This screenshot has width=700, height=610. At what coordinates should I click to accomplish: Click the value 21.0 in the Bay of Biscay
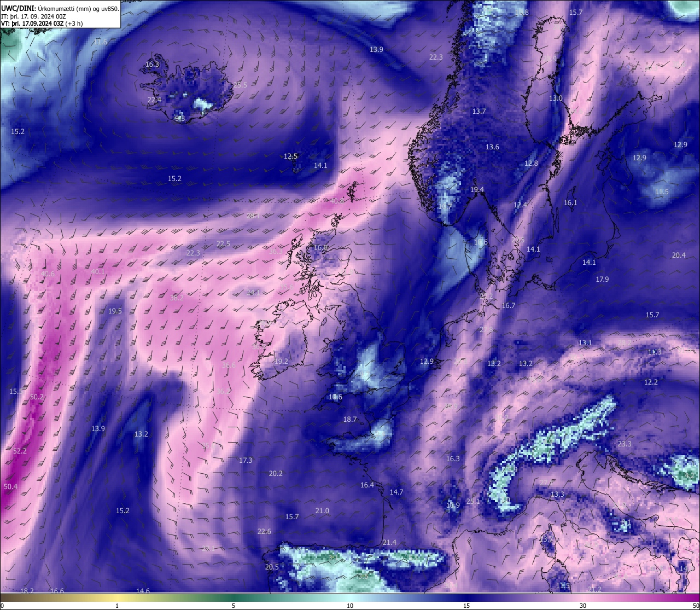coord(322,510)
